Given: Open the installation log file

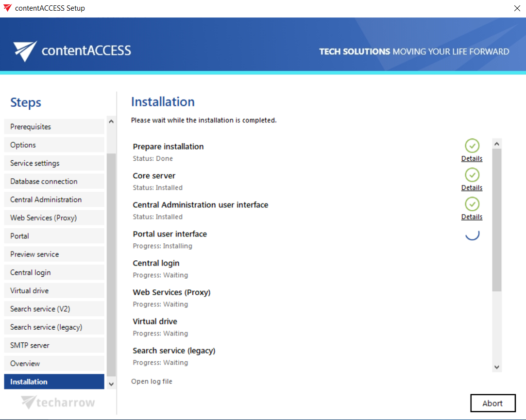Looking at the screenshot, I should (152, 382).
